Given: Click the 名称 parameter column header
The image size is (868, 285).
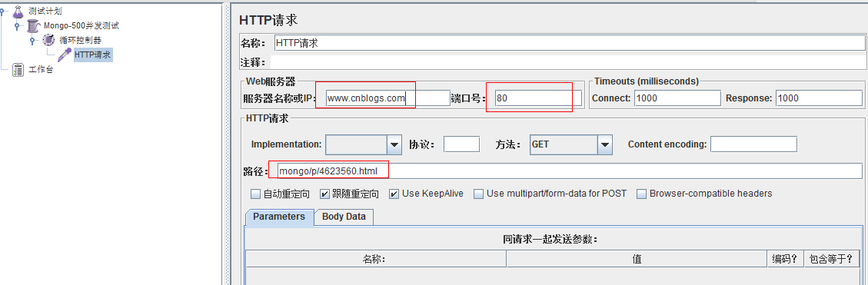Looking at the screenshot, I should [x=376, y=259].
